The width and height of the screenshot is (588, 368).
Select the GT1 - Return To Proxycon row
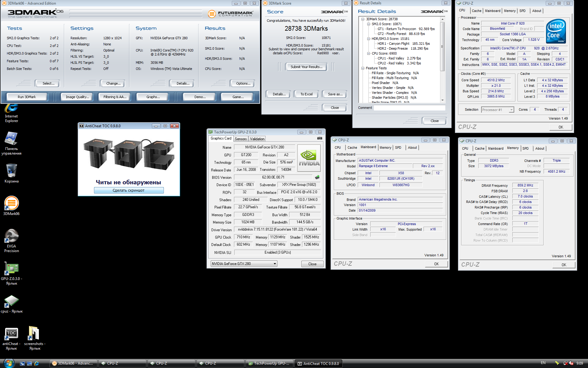coord(406,29)
